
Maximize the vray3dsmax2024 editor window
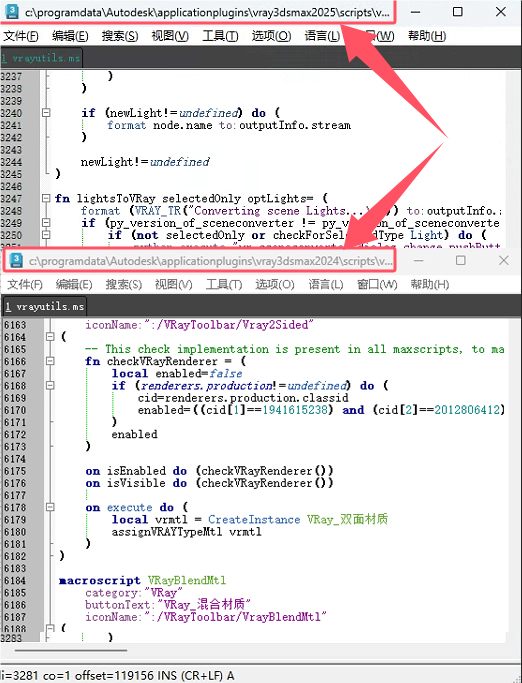[x=461, y=260]
